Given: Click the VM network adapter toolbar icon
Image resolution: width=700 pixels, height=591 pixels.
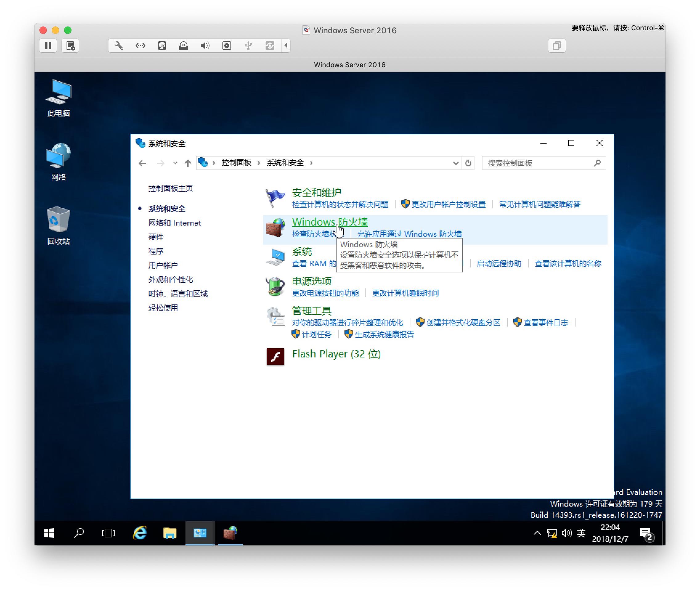Looking at the screenshot, I should 140,46.
